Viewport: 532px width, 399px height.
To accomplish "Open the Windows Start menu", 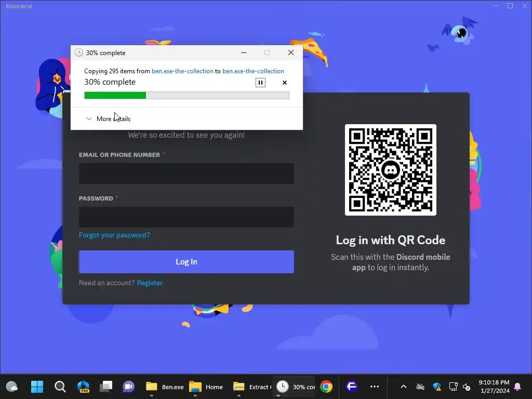I will [x=37, y=387].
